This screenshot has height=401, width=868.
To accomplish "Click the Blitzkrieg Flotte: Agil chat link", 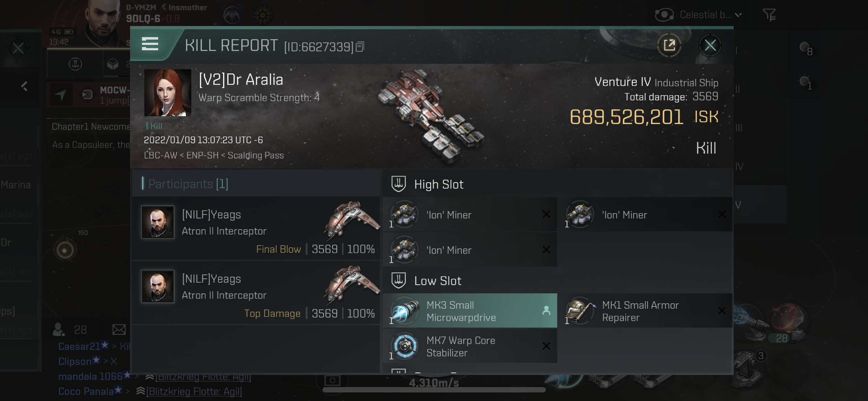I will point(194,391).
